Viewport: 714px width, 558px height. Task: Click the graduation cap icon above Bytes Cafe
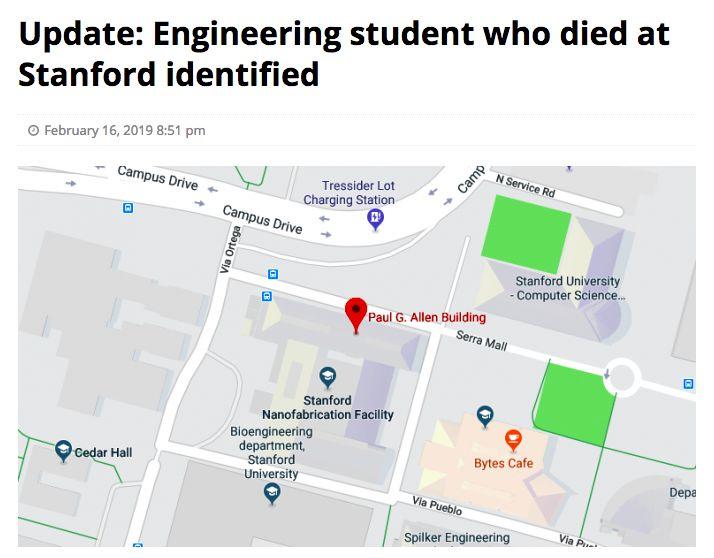485,415
